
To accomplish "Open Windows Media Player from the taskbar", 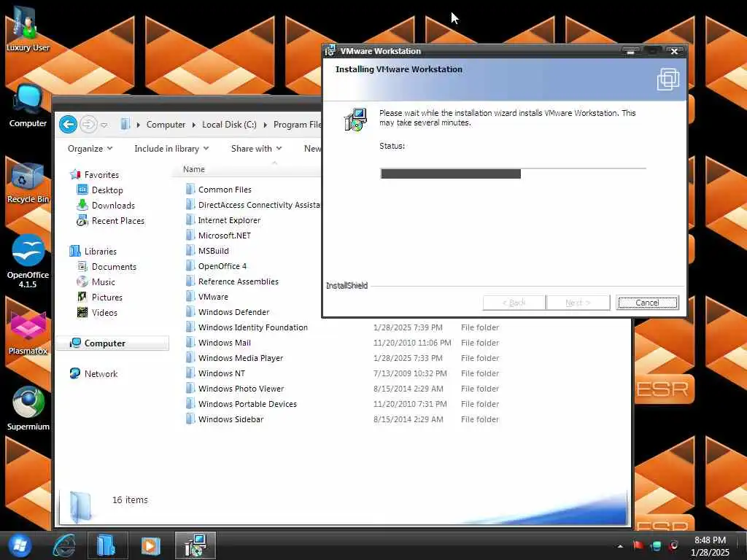I will click(150, 545).
